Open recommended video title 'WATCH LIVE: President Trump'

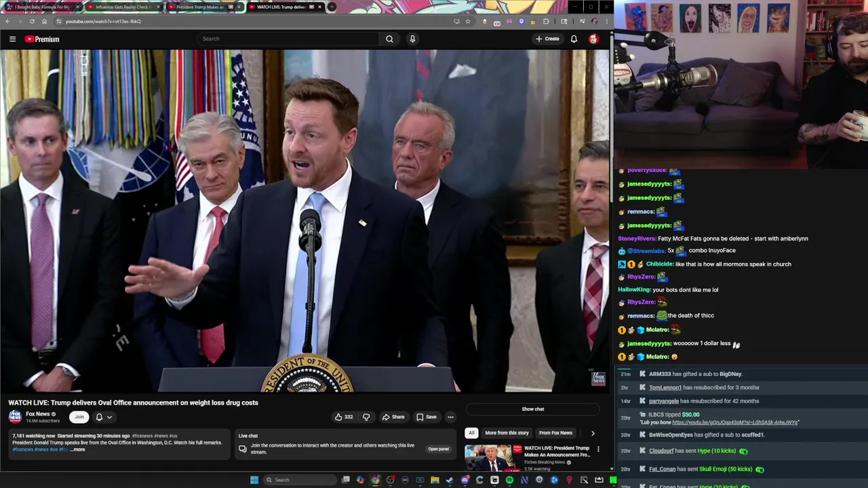click(x=557, y=451)
